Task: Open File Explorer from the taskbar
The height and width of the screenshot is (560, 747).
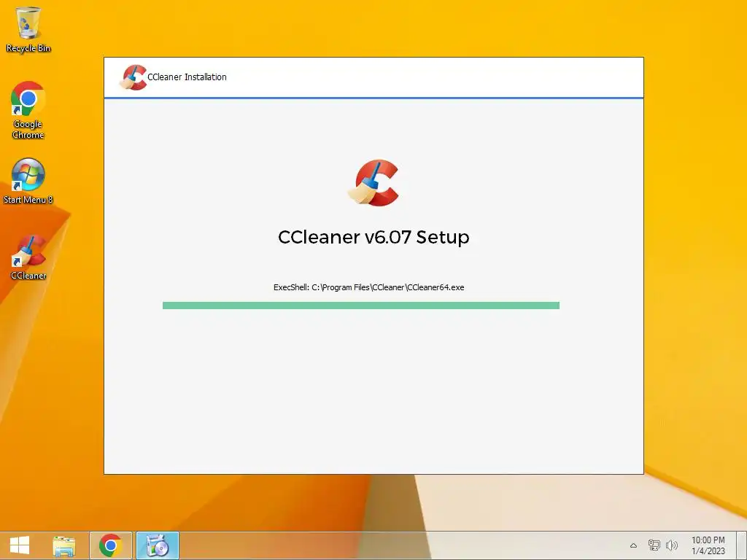Action: 64,545
